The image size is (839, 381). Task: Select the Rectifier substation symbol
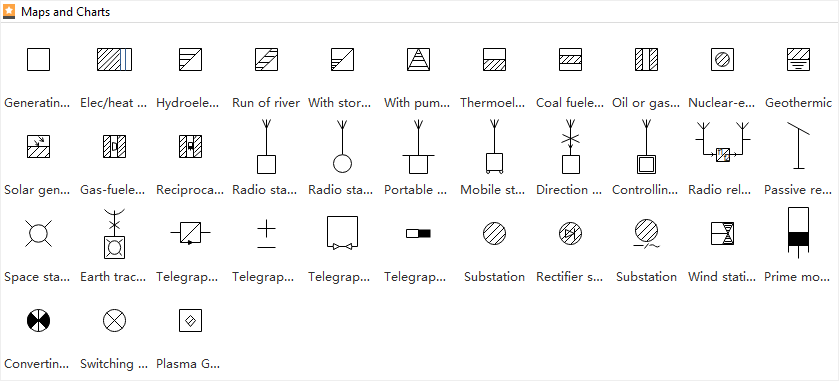(x=570, y=233)
